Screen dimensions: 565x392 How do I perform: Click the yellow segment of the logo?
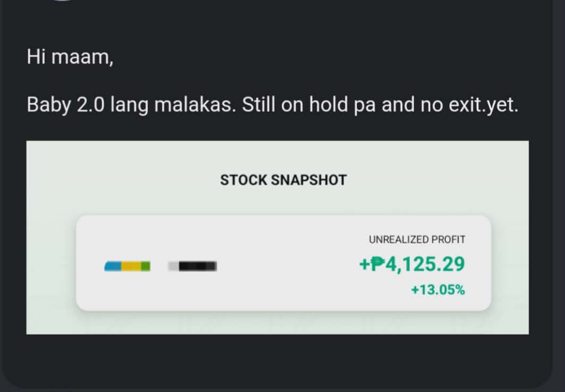tap(130, 266)
